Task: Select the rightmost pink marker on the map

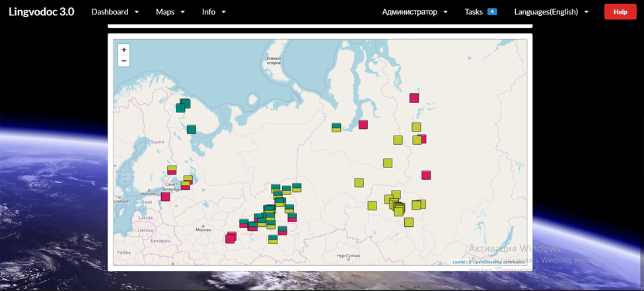Action: [426, 175]
